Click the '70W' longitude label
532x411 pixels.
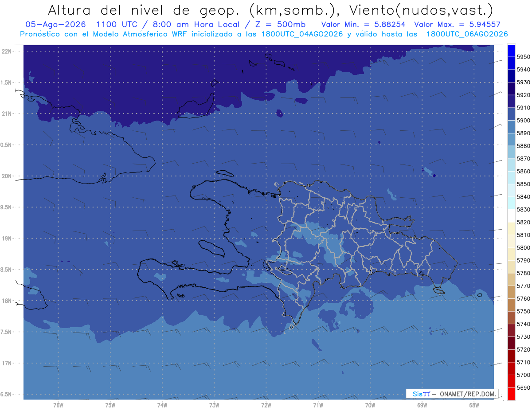(370, 405)
